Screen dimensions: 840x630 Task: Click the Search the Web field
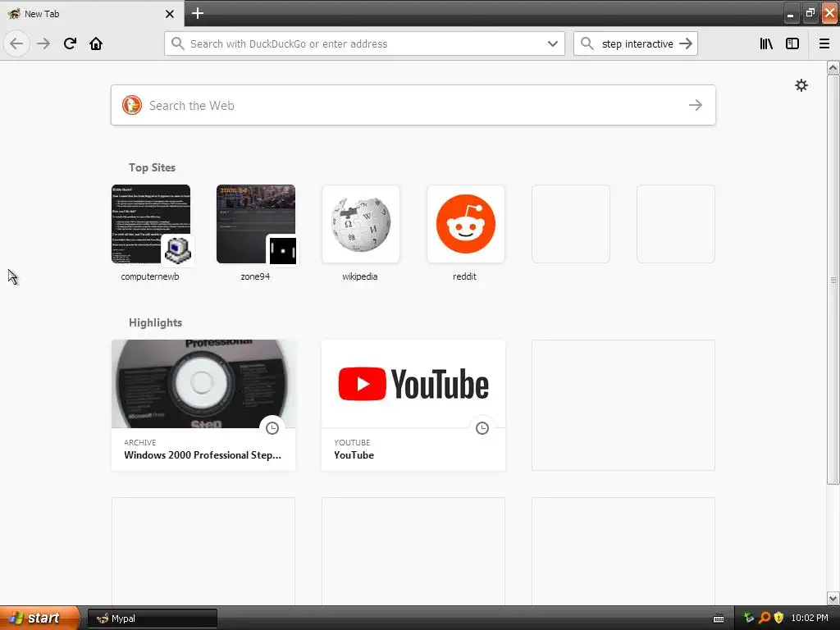click(x=413, y=105)
